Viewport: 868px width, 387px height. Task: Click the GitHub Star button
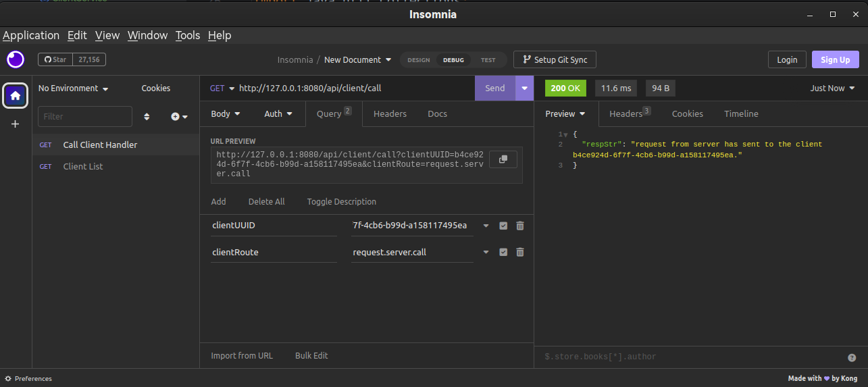[55, 59]
